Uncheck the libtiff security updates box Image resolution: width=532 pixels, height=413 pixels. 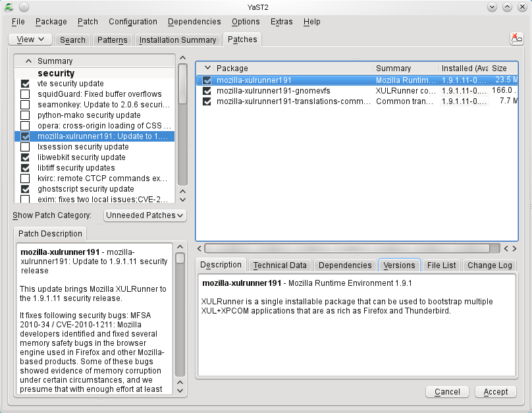[x=25, y=168]
